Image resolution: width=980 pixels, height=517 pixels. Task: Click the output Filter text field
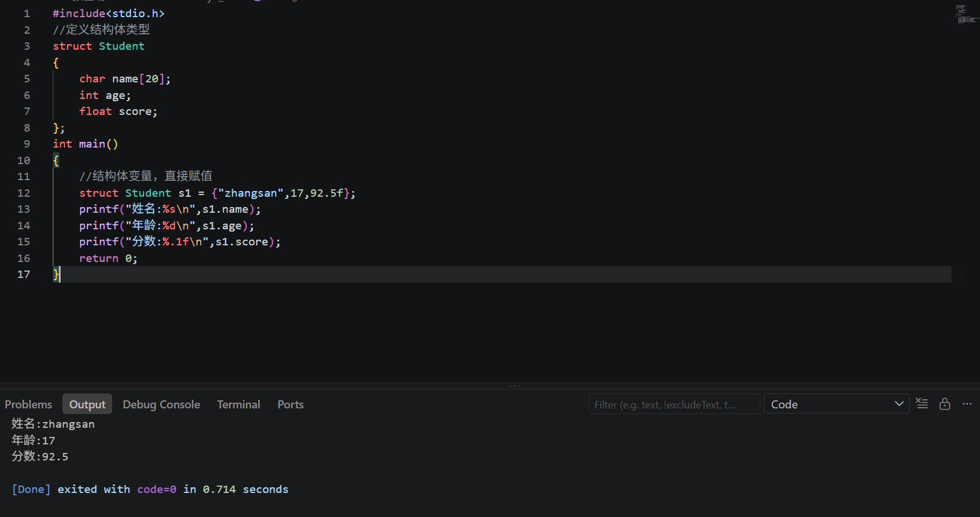point(674,404)
